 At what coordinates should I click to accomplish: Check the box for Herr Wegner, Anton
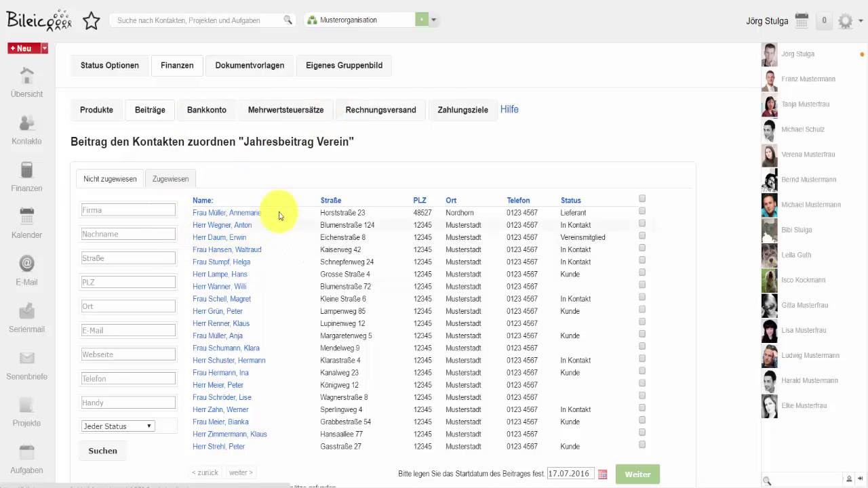[642, 223]
